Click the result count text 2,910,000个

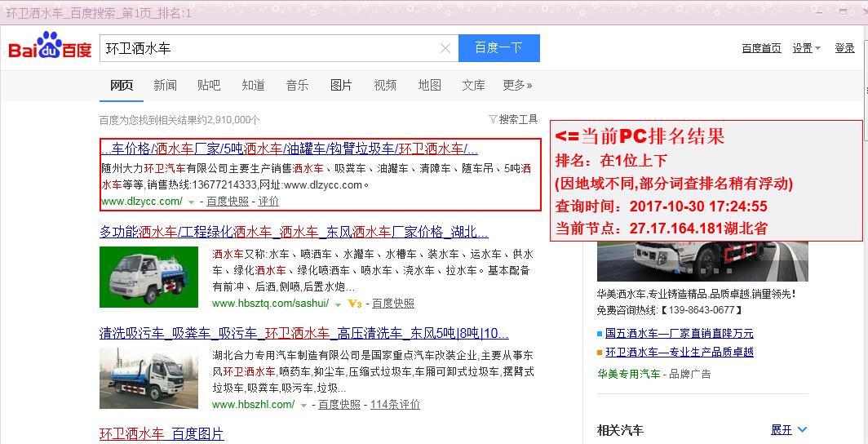pyautogui.click(x=233, y=120)
